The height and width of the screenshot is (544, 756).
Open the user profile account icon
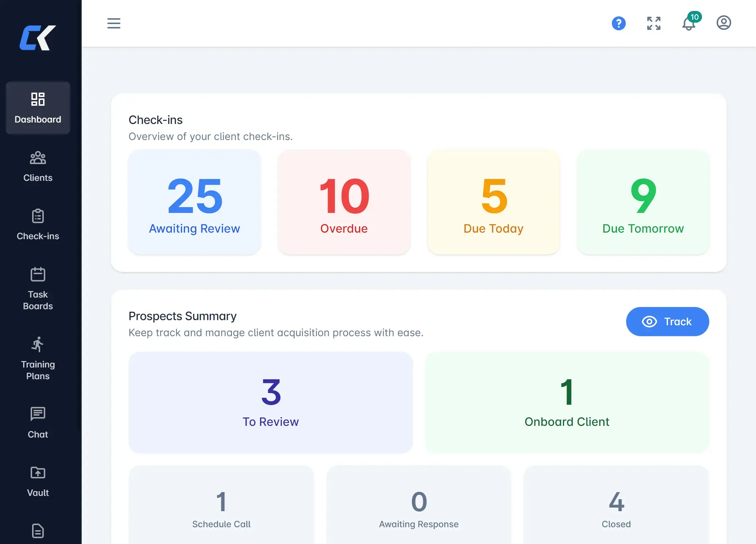[x=724, y=23]
